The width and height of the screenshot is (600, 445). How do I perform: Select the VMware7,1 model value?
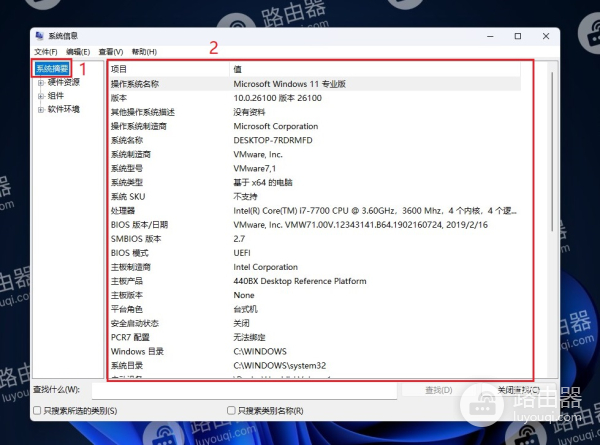tap(254, 168)
